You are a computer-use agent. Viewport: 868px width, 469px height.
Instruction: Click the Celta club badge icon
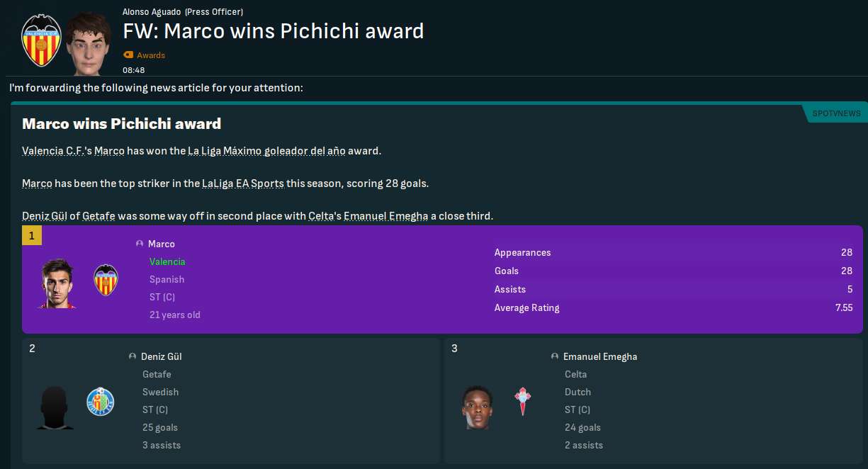[523, 401]
